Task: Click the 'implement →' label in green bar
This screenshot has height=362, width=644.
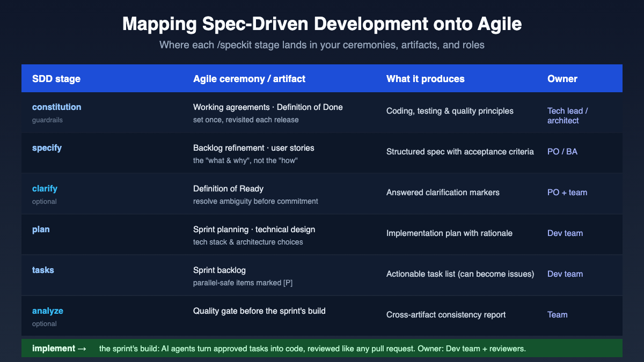Action: pyautogui.click(x=60, y=349)
